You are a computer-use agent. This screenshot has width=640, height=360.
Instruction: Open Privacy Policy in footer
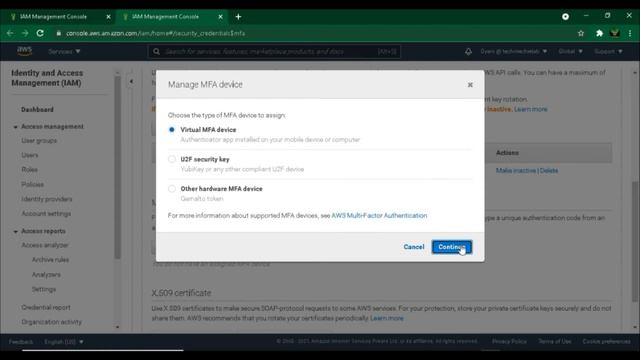pyautogui.click(x=509, y=341)
